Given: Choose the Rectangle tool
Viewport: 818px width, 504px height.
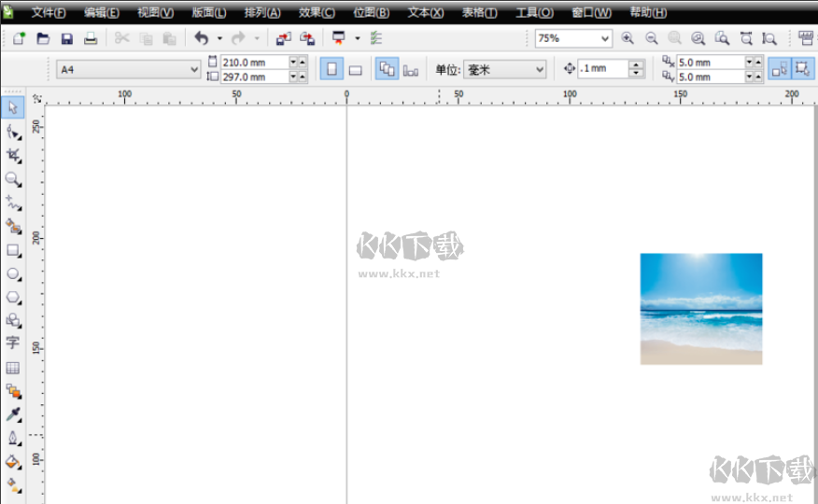Looking at the screenshot, I should click(x=13, y=250).
